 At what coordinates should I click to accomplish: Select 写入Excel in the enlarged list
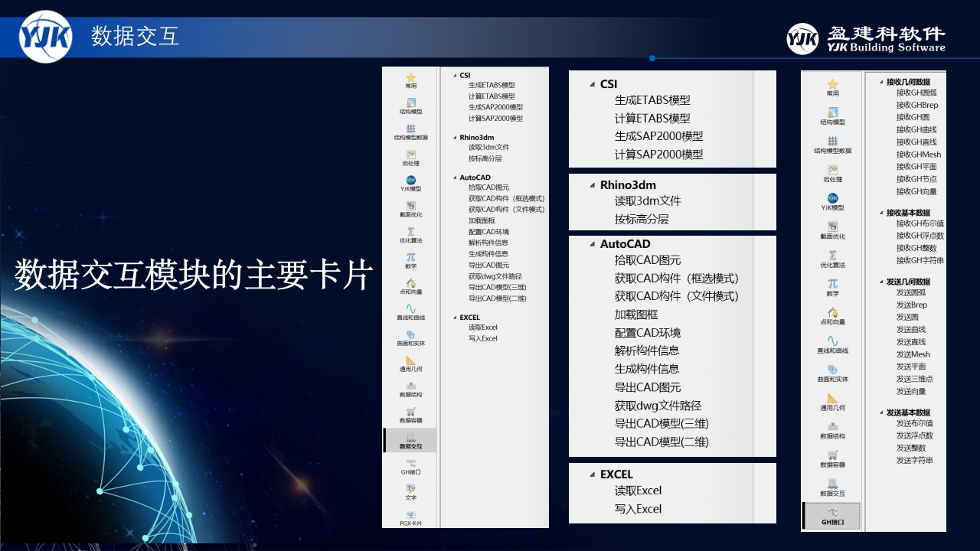pos(638,509)
